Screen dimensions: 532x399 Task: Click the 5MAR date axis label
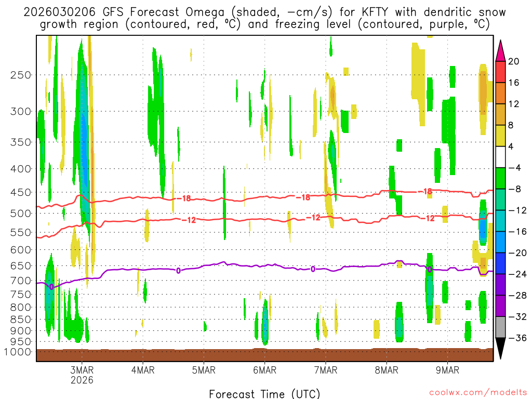(204, 370)
